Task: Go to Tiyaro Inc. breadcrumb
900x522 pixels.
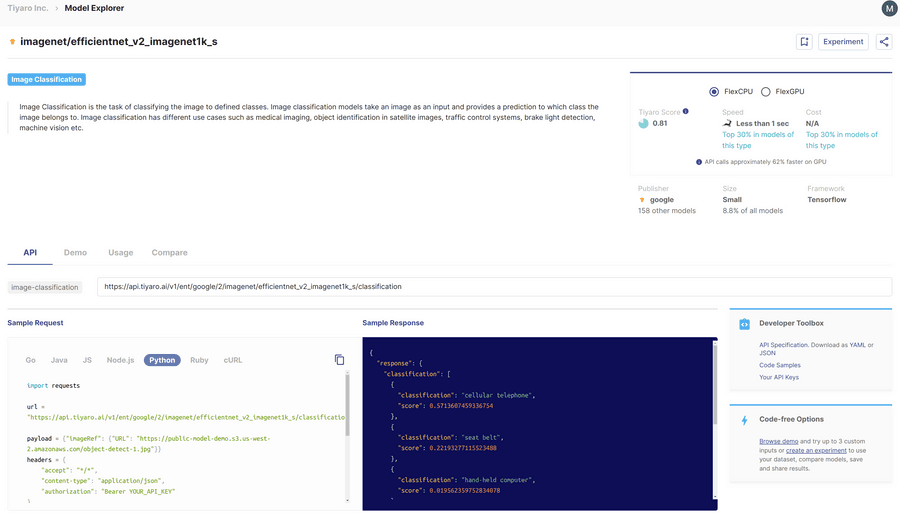Action: coord(28,8)
